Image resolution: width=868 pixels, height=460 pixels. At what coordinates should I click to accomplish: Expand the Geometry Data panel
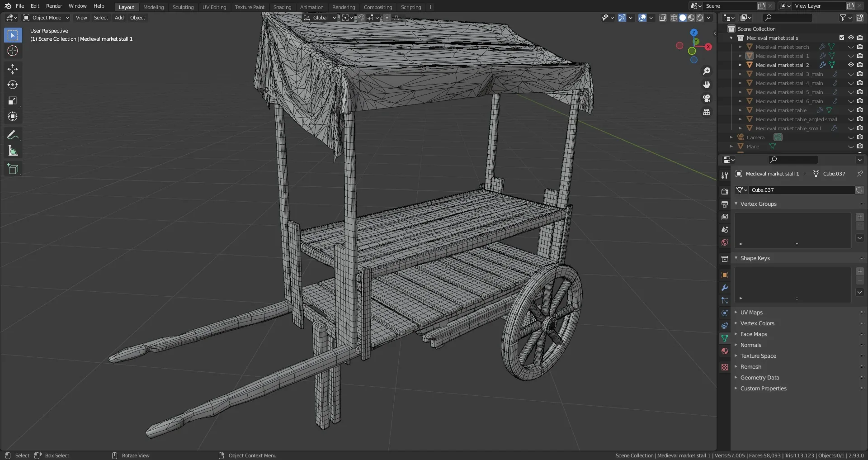click(736, 377)
